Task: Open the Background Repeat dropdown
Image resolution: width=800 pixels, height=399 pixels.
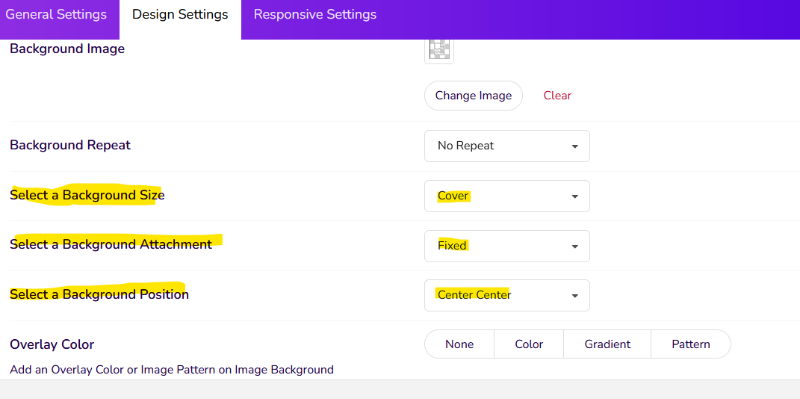Action: tap(507, 146)
